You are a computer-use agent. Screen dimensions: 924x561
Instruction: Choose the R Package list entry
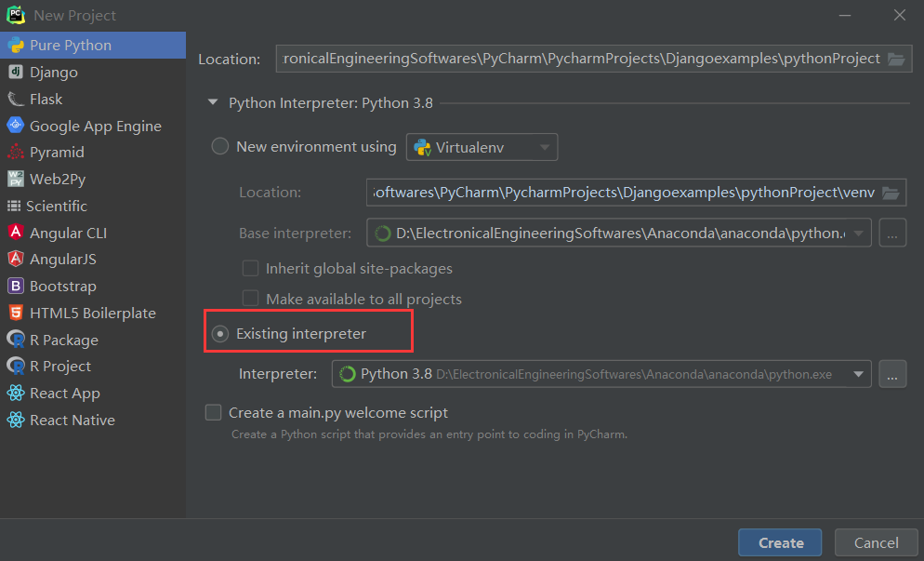pyautogui.click(x=93, y=340)
